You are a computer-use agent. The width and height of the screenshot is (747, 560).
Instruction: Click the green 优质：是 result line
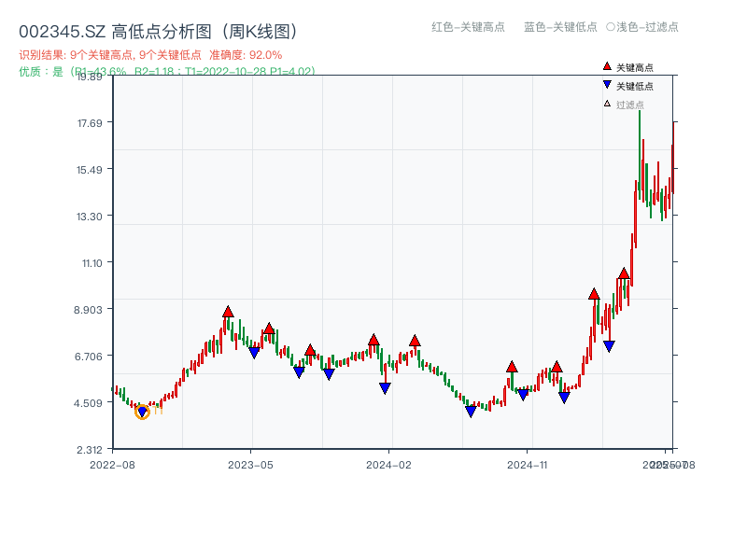pos(167,72)
